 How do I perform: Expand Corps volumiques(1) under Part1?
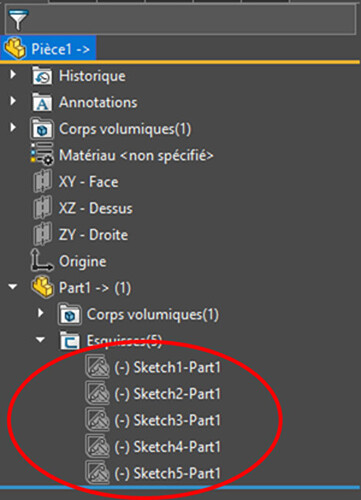click(41, 313)
